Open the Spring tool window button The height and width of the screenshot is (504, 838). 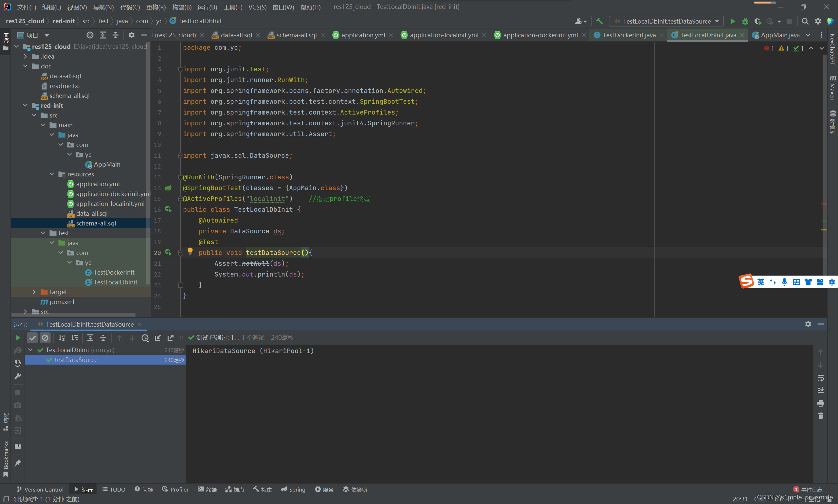(293, 489)
